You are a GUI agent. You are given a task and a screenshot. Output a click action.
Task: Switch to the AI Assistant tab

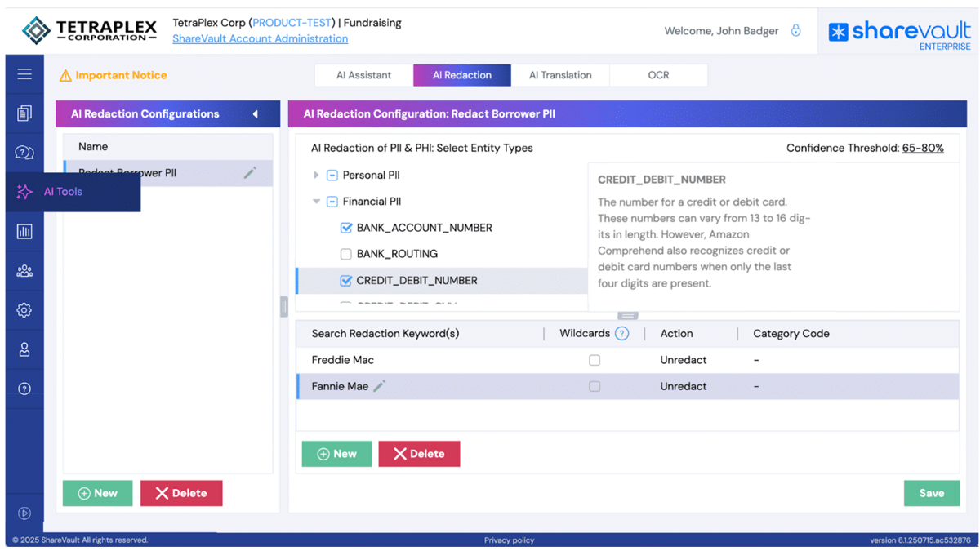click(x=363, y=75)
